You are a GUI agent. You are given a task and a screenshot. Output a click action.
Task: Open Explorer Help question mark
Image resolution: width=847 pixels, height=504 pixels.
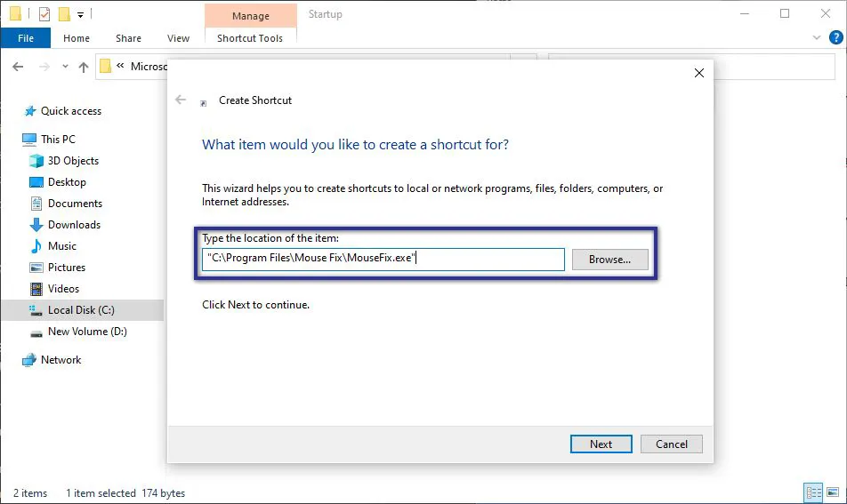pos(835,37)
